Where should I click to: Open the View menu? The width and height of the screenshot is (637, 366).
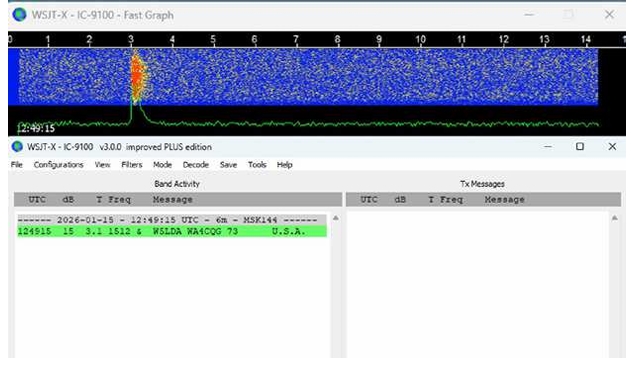click(x=102, y=165)
